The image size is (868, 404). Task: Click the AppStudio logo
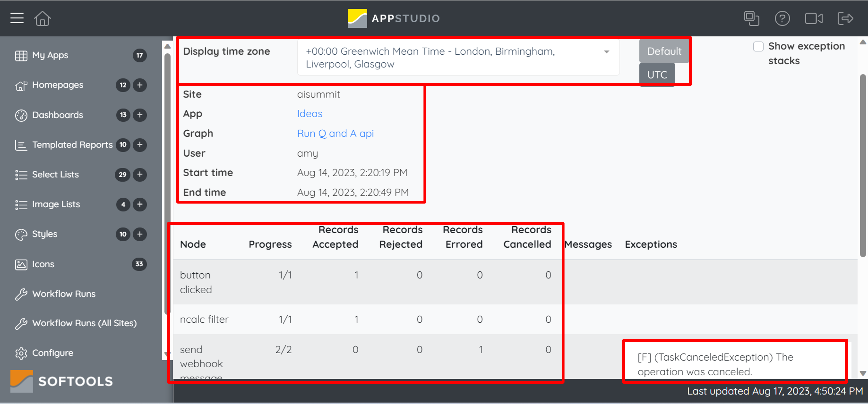pos(394,18)
